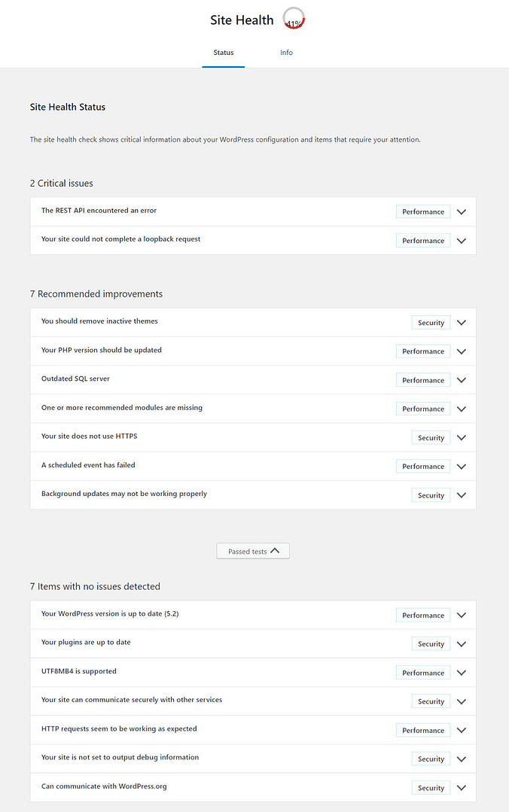Open details for UTF8MB4 support item
The width and height of the screenshot is (509, 812).
coord(461,672)
